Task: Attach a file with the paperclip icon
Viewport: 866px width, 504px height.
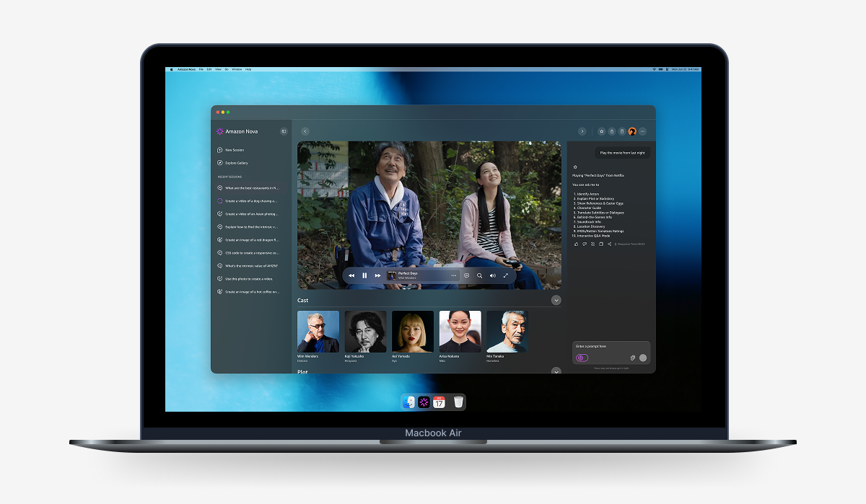Action: [632, 358]
